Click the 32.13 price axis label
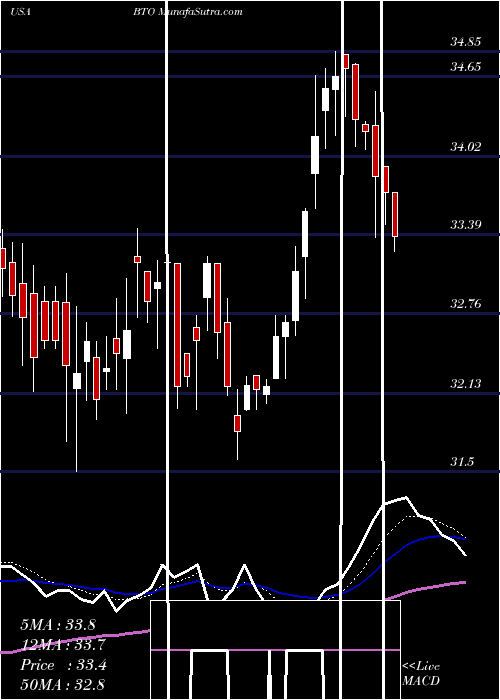Image resolution: width=500 pixels, height=700 pixels. pyautogui.click(x=466, y=383)
